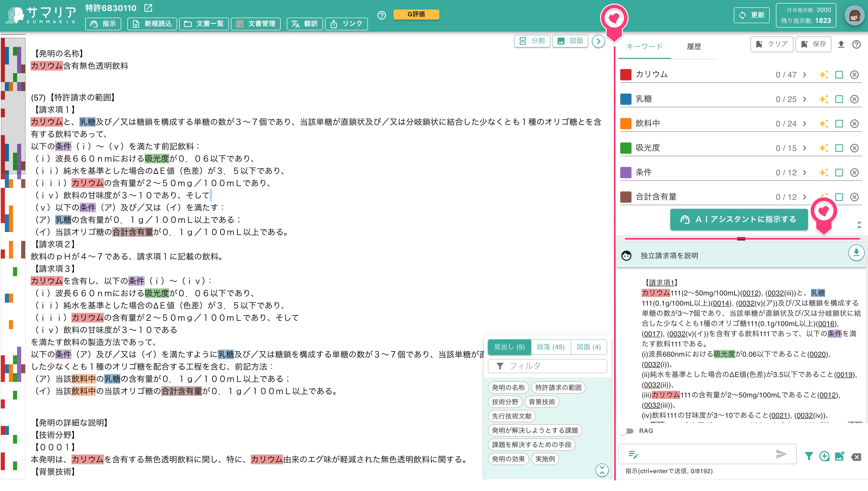Toggle checkbox for 乳糖 keyword

(x=839, y=99)
